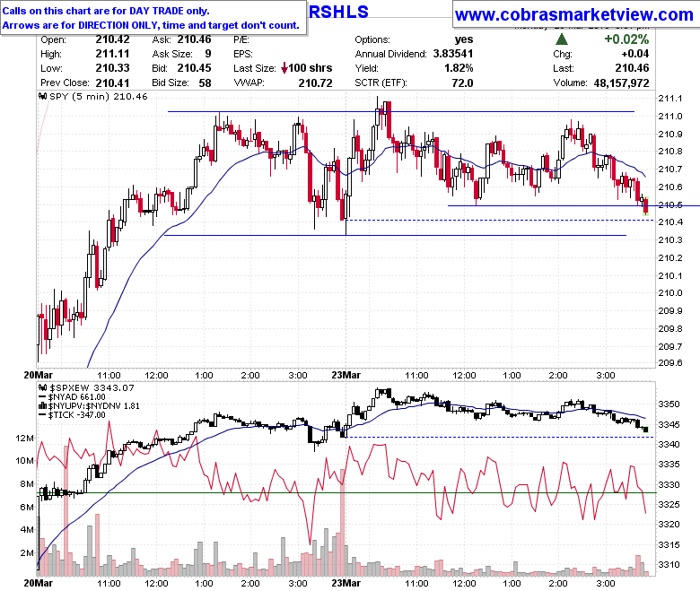Click the 3350 axis label on lower chart
The height and width of the screenshot is (591, 700).
[669, 404]
